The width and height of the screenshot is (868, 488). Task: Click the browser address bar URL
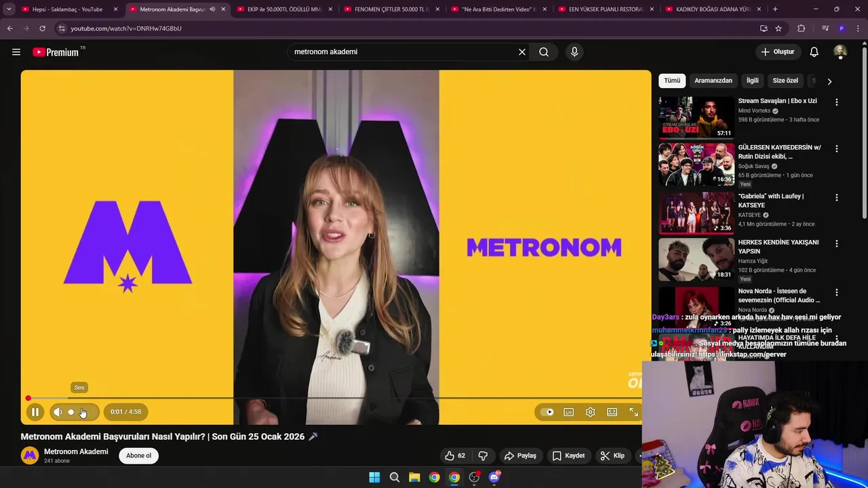point(126,28)
